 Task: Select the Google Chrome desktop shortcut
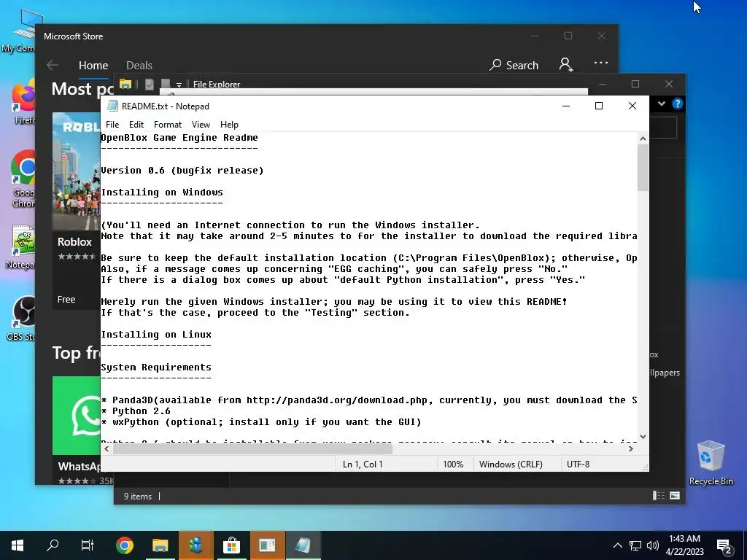click(x=23, y=179)
